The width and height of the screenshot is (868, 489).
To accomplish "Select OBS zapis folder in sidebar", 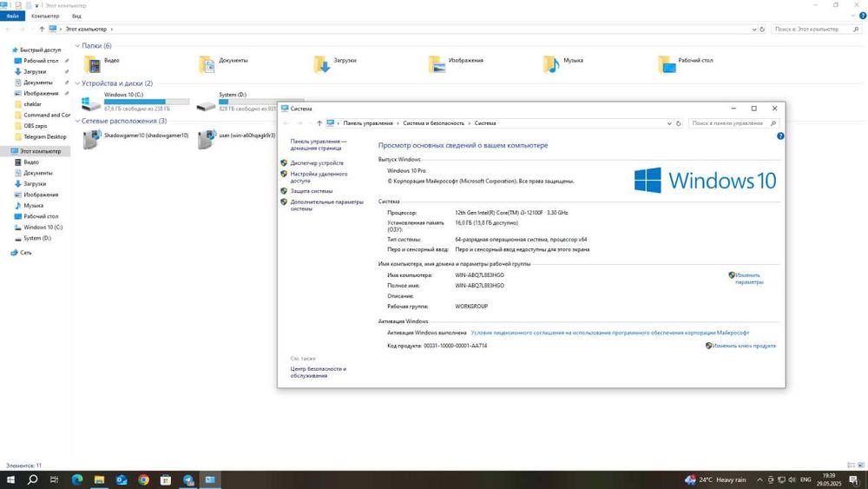I will tap(35, 126).
